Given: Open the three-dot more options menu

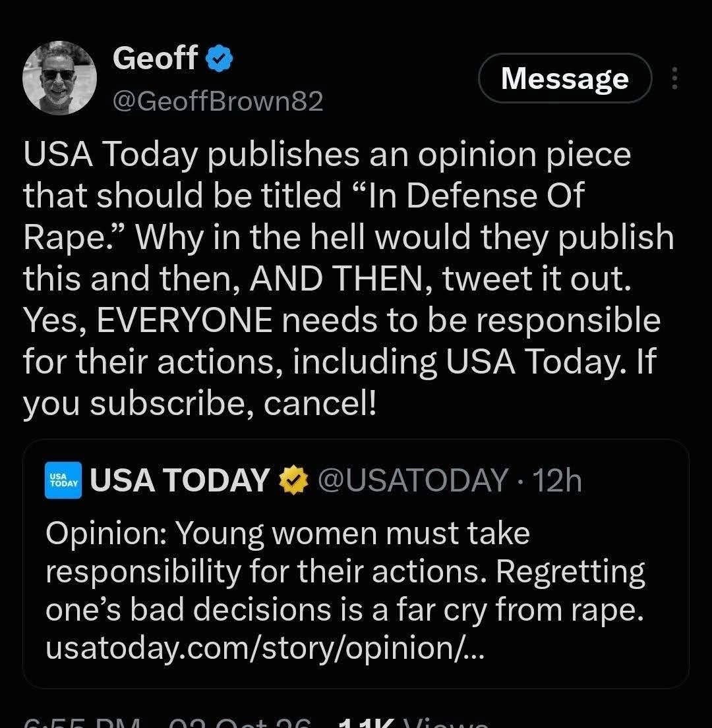Looking at the screenshot, I should click(x=675, y=78).
